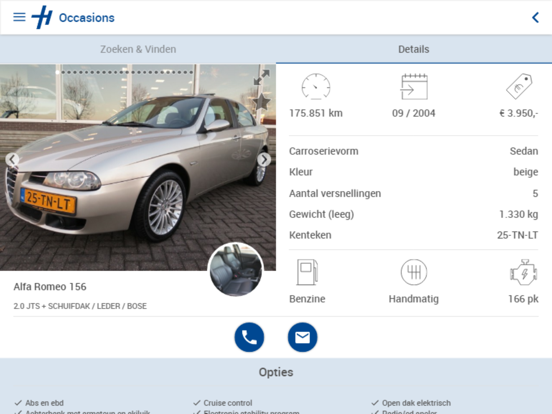Image resolution: width=552 pixels, height=414 pixels.
Task: Click the '1.330 kg' value
Action: coord(519,214)
